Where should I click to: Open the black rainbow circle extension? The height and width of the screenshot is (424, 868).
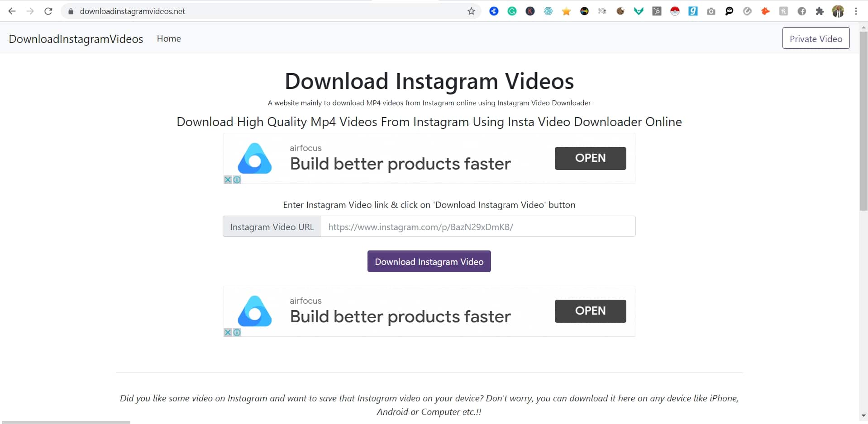(x=584, y=11)
